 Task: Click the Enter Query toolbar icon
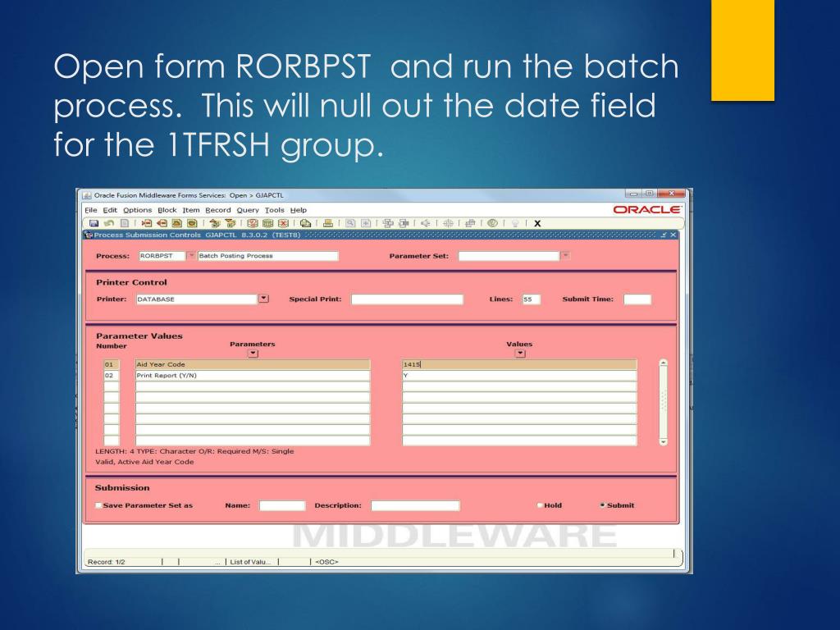pyautogui.click(x=253, y=223)
